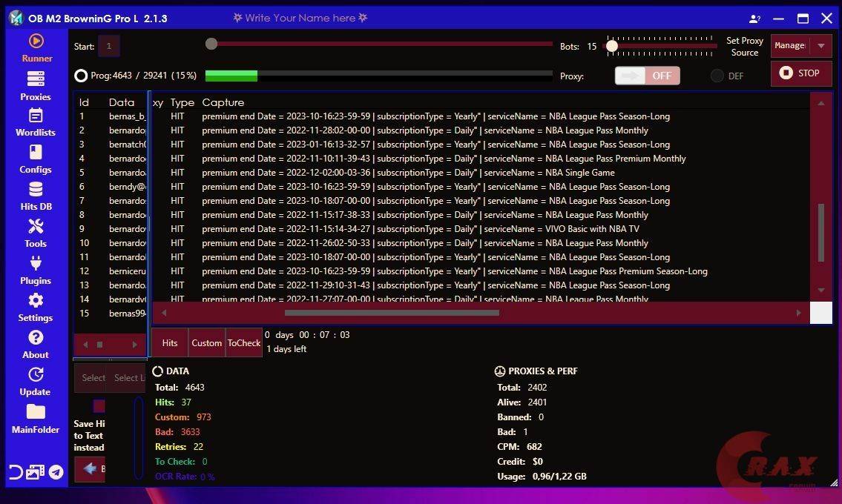Click the Data column header
The height and width of the screenshot is (504, 842).
point(122,102)
